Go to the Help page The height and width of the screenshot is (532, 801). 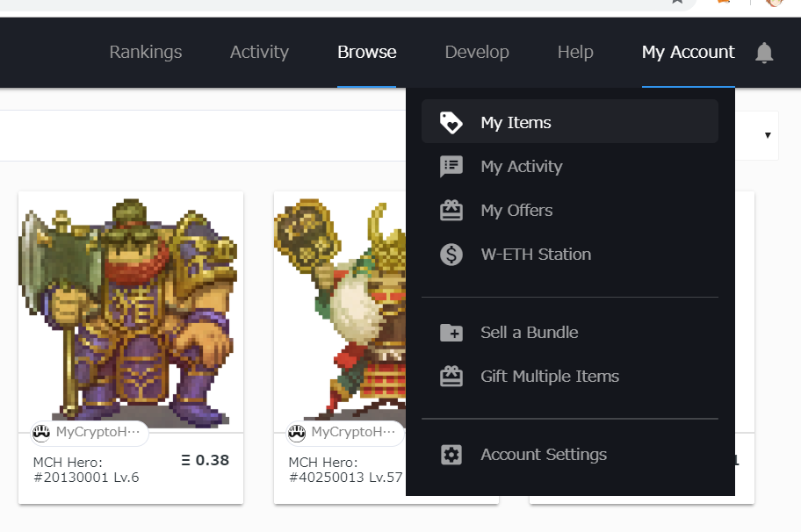(575, 52)
